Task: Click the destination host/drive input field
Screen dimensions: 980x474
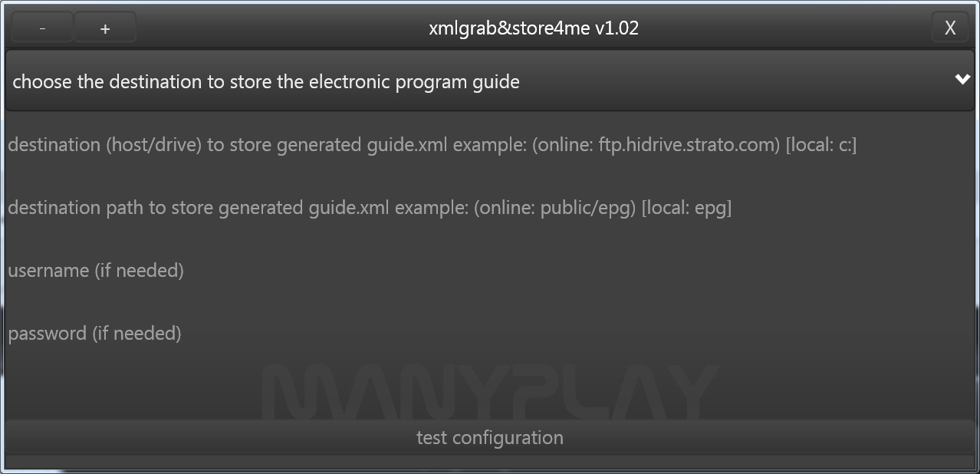Action: click(490, 145)
